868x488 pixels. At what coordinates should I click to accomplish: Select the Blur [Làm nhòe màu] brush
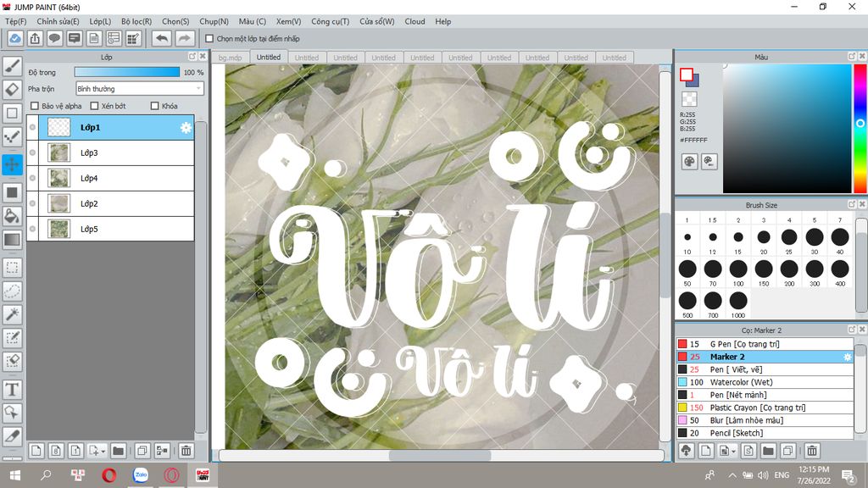pos(765,420)
